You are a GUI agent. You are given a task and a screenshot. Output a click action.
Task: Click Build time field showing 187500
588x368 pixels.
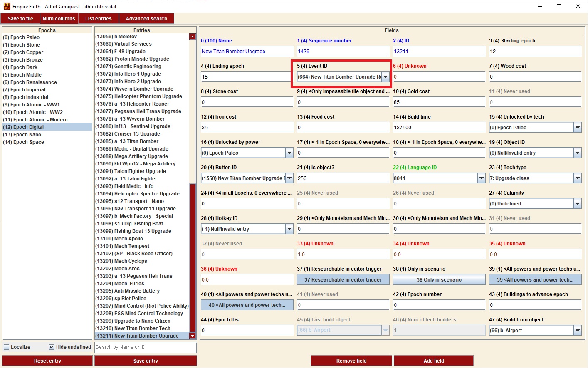pos(439,128)
